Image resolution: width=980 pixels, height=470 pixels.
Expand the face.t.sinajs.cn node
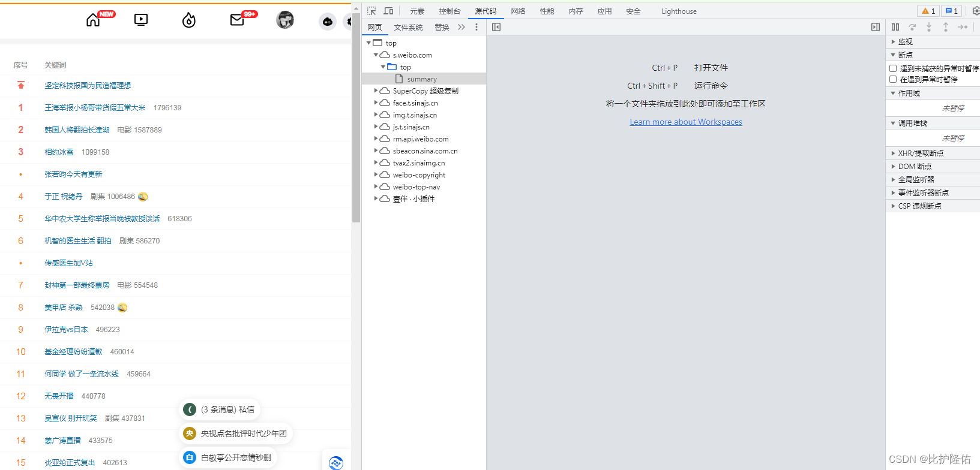[x=376, y=103]
